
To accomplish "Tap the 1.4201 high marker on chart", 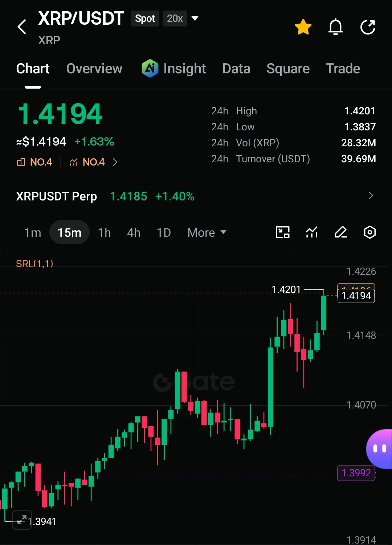I will coord(286,289).
